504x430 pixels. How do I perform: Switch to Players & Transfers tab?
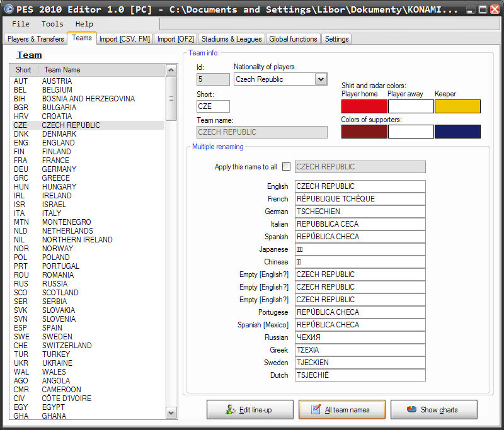point(36,39)
